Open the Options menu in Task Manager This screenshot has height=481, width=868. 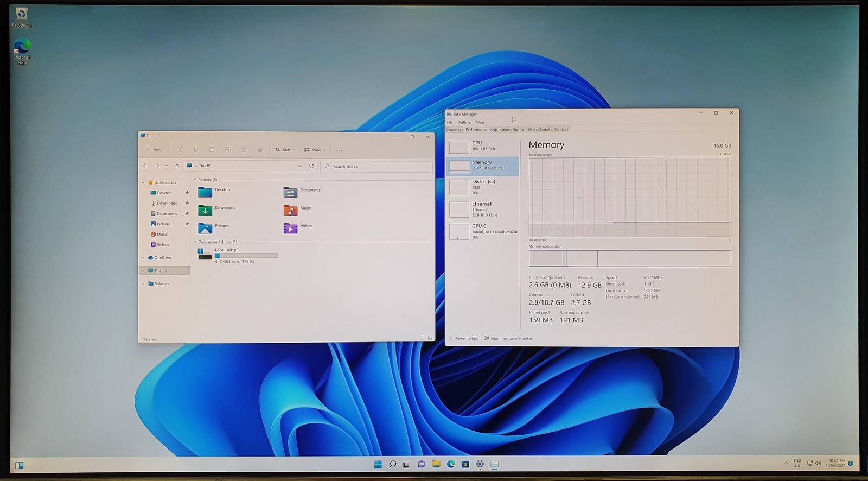(464, 122)
